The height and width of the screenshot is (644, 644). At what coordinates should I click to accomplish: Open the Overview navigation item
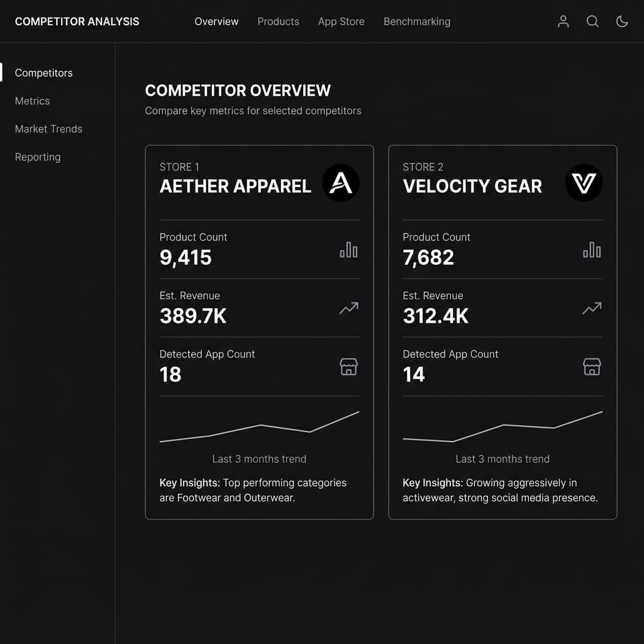(216, 21)
